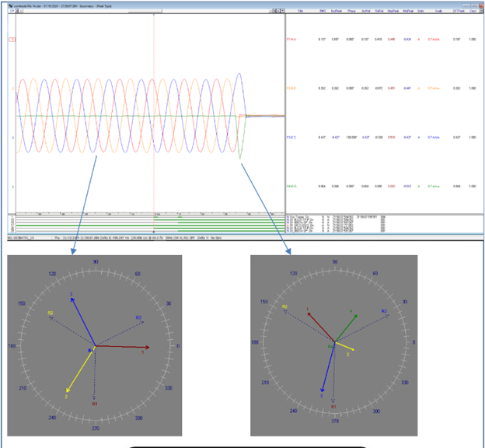Select the blue phase C channel title
Image resolution: width=485 pixels, height=448 pixels.
tap(291, 137)
